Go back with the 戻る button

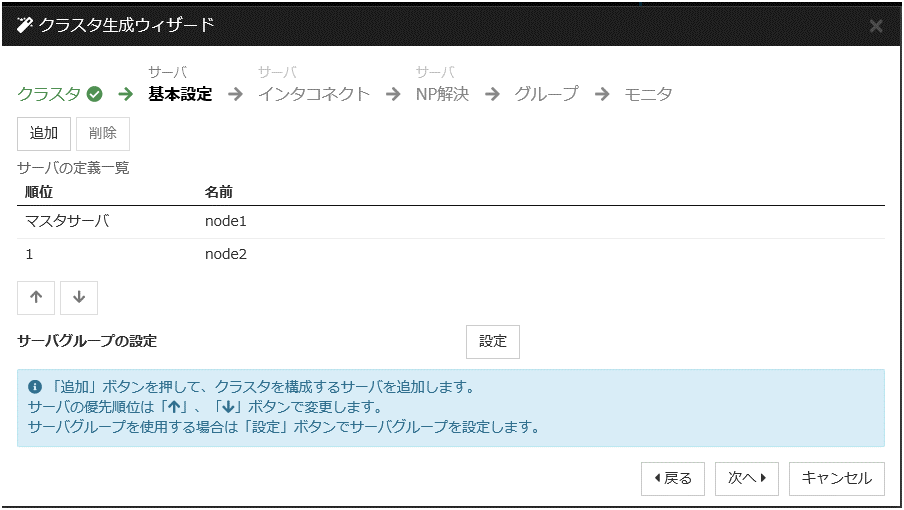[673, 478]
